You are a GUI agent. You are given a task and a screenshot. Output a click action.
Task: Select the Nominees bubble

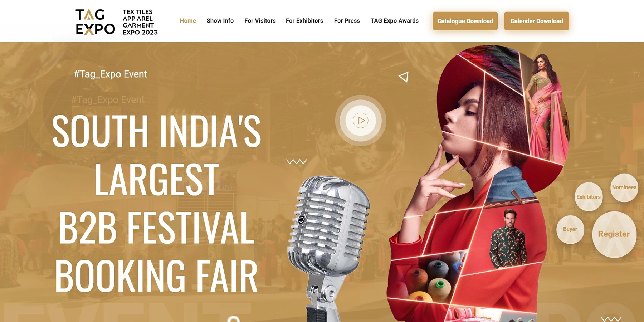624,187
